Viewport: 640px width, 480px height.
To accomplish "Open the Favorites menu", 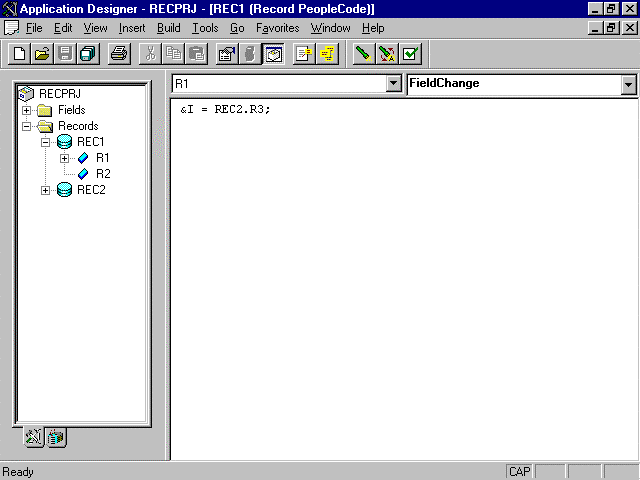I will pos(278,28).
